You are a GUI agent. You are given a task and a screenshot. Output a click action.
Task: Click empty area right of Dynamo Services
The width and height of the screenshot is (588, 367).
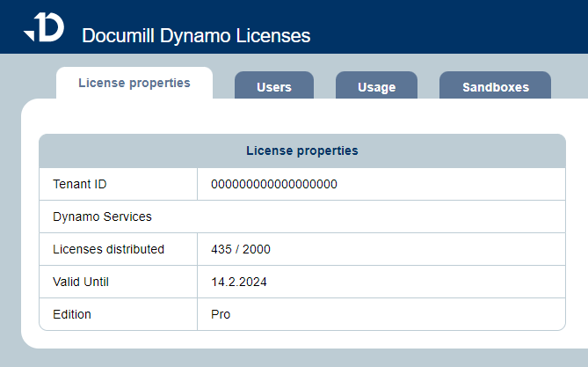pyautogui.click(x=378, y=217)
